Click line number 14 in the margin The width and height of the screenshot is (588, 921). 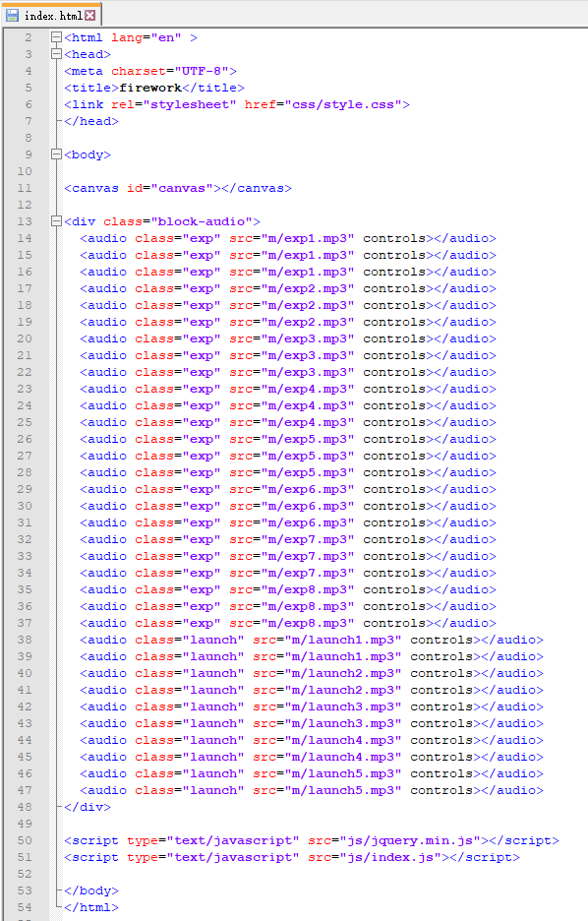point(25,238)
